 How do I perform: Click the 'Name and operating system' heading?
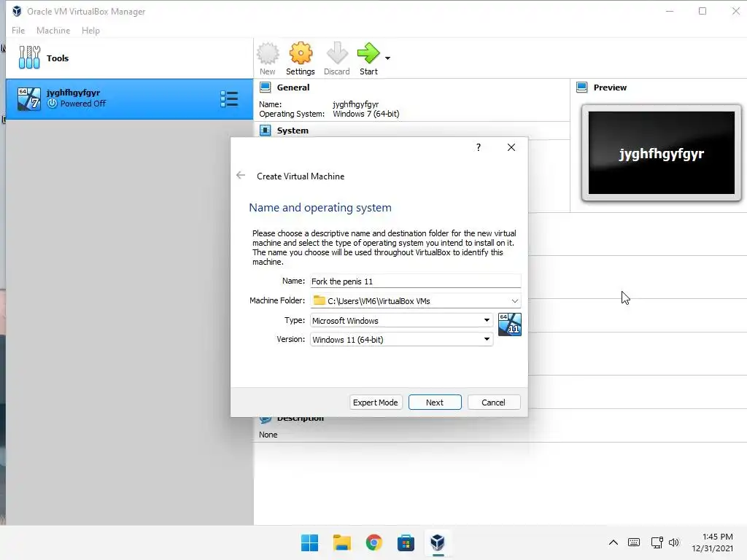click(x=320, y=208)
